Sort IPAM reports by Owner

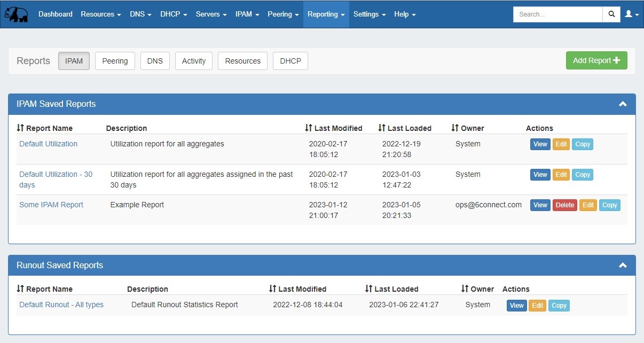[x=468, y=128]
